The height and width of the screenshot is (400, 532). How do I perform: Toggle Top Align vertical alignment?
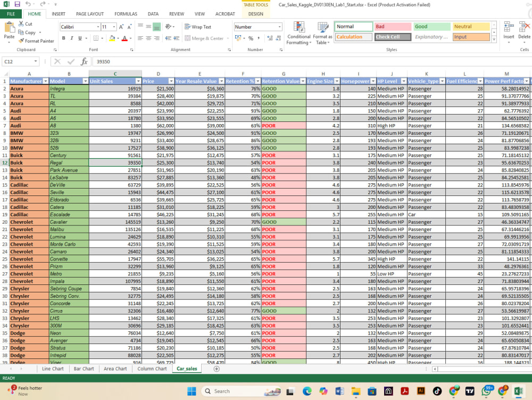coord(140,27)
